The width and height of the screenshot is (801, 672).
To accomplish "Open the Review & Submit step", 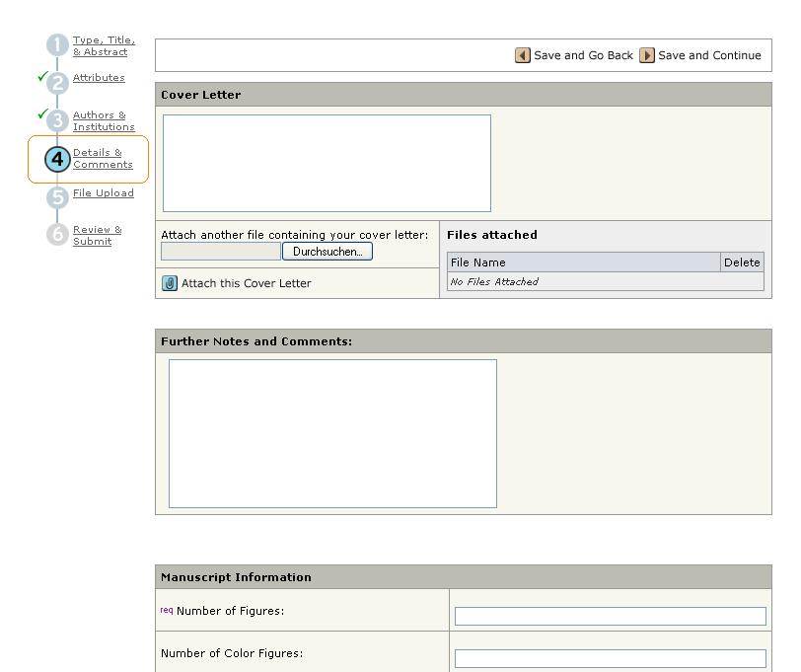I will [x=97, y=236].
